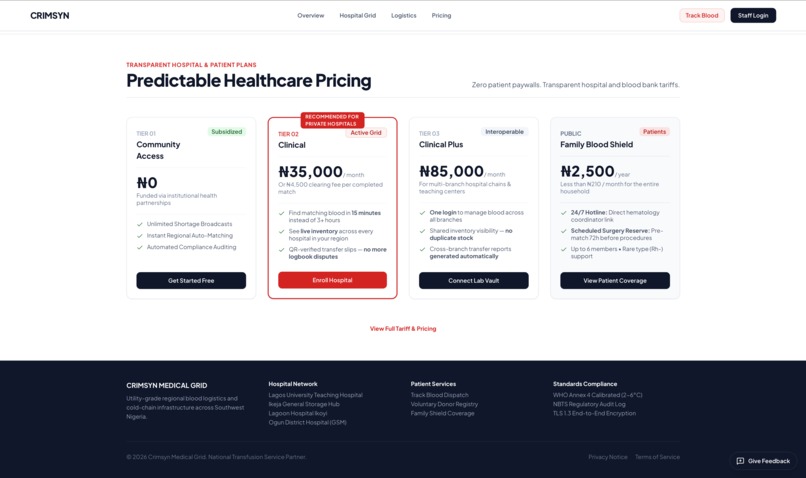Click the Subsidized badge on Community Access
The image size is (806, 478).
[x=227, y=132]
